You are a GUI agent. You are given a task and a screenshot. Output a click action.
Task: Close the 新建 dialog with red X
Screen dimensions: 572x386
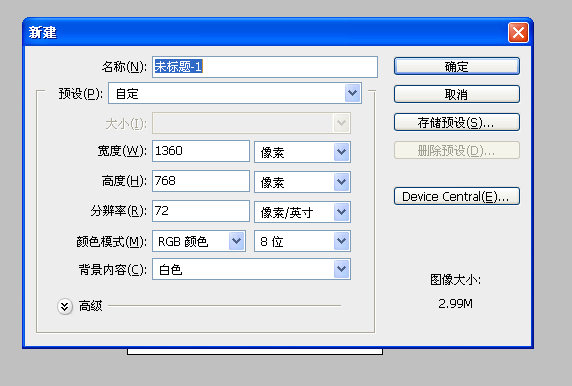click(518, 33)
